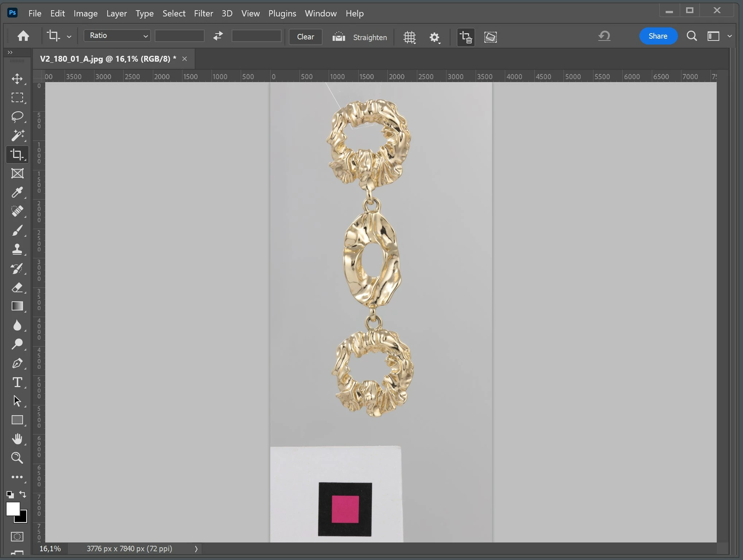This screenshot has height=560, width=743.
Task: Activate the Pen tool
Action: click(x=17, y=363)
